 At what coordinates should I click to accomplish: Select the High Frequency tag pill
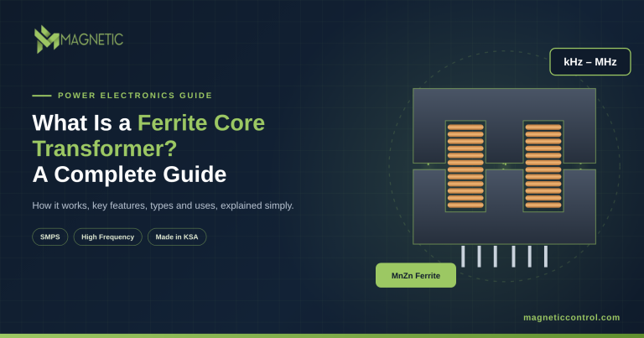pos(107,237)
